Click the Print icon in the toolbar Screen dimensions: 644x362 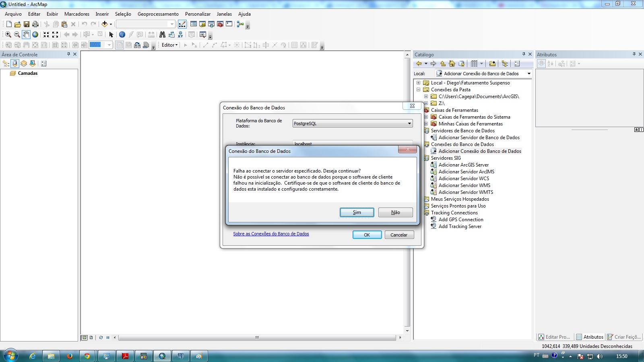click(x=35, y=24)
